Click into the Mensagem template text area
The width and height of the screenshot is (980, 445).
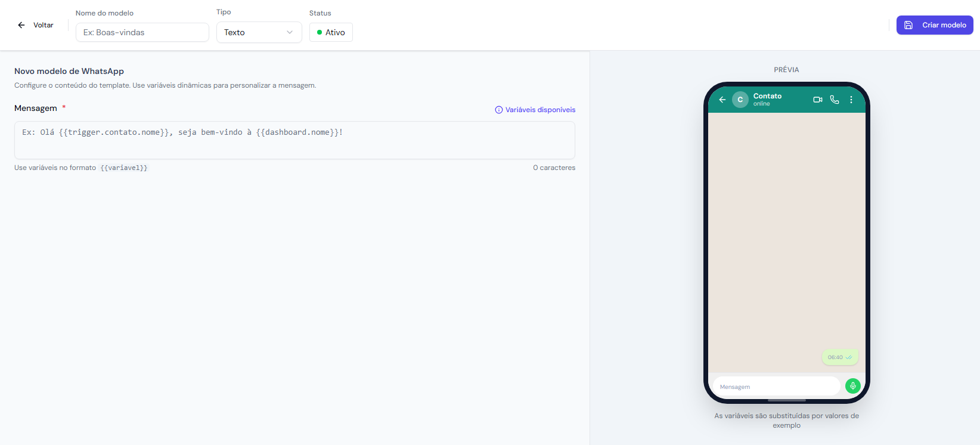coord(294,140)
